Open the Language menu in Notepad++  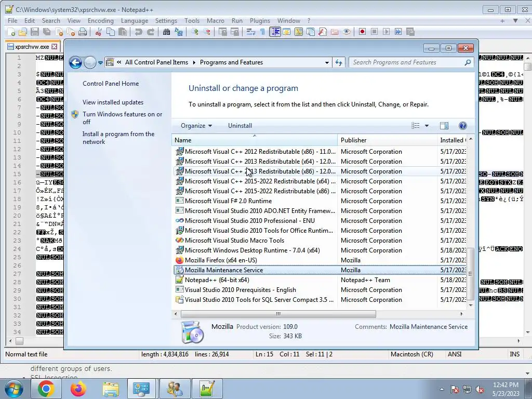[135, 21]
